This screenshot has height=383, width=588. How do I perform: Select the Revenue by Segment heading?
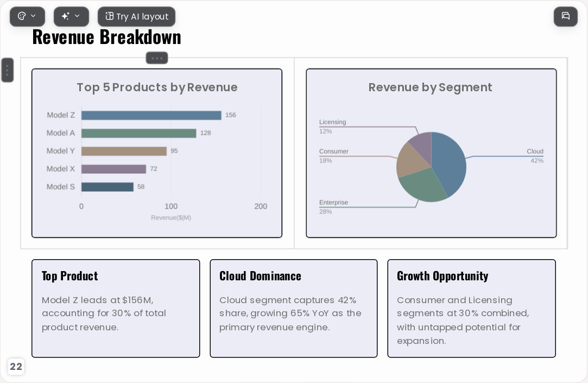click(430, 87)
